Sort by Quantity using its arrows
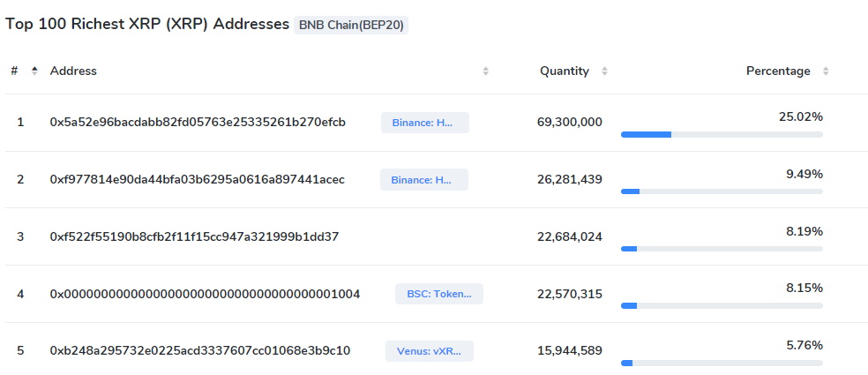868x375 pixels. 604,71
